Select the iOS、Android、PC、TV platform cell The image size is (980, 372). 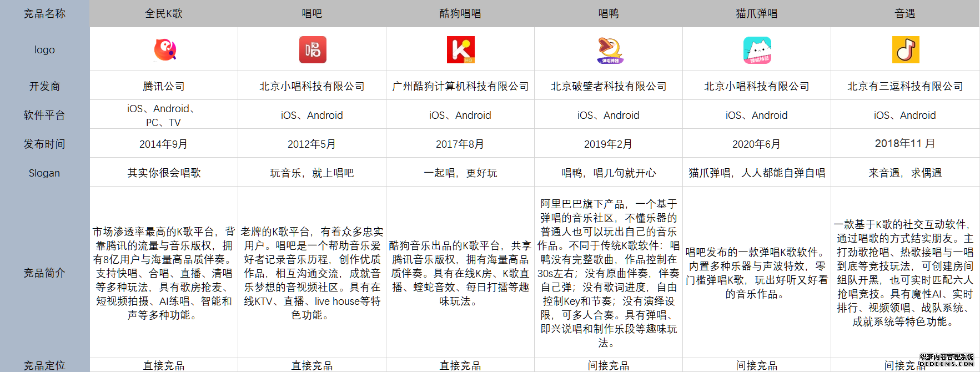point(164,115)
